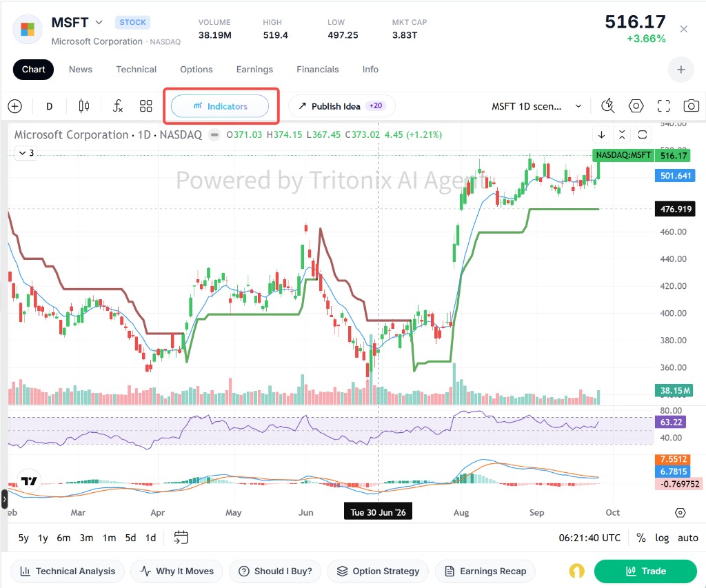Click the 06:21:40 UTC timezone clock
Image resolution: width=706 pixels, height=588 pixels.
[589, 538]
